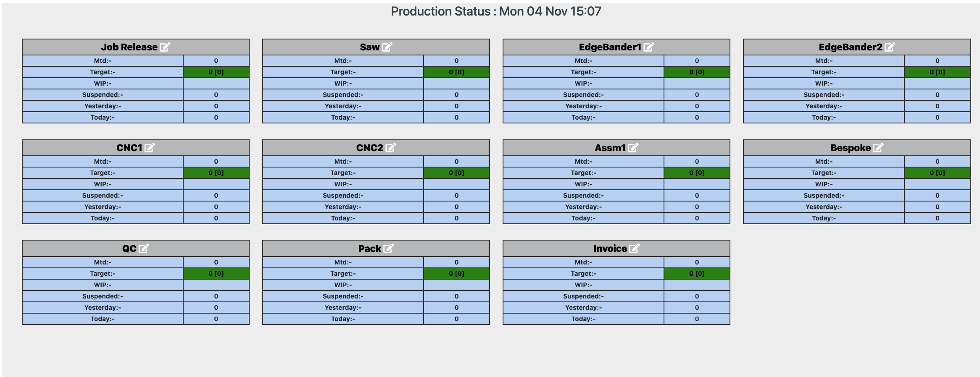Click the Today value in the Invoice panel
980x377 pixels.
[697, 319]
